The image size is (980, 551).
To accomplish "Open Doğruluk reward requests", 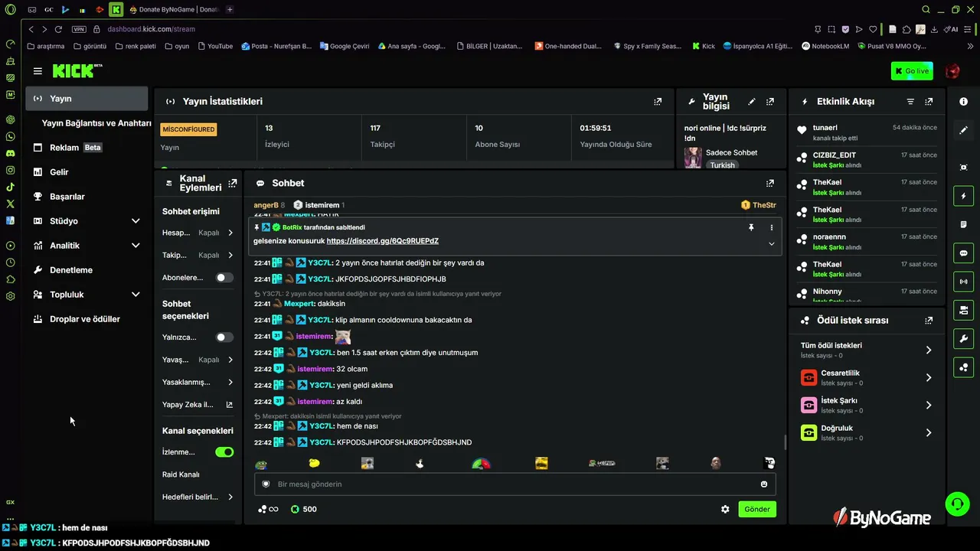I will 866,432.
